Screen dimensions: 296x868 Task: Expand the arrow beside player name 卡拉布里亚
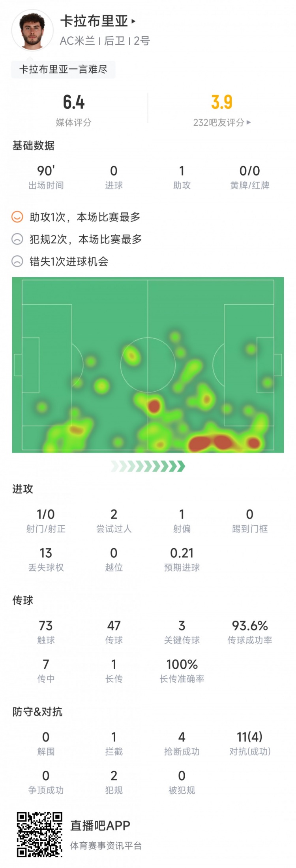pyautogui.click(x=133, y=21)
